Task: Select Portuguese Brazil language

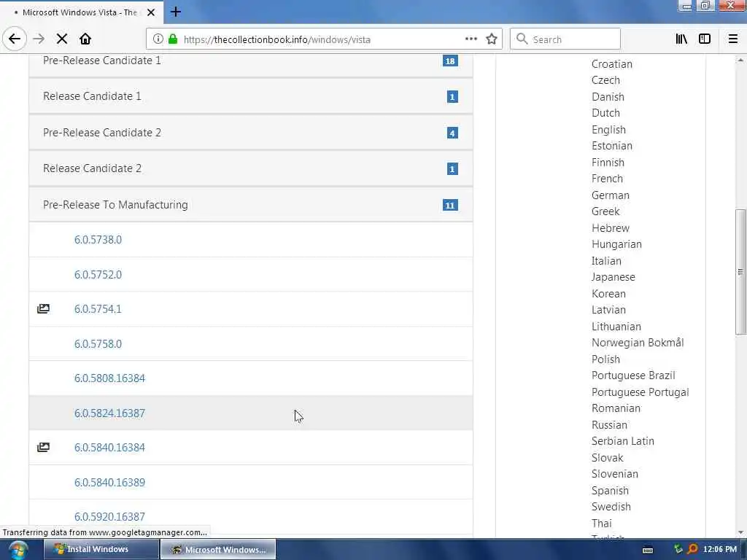Action: click(633, 376)
